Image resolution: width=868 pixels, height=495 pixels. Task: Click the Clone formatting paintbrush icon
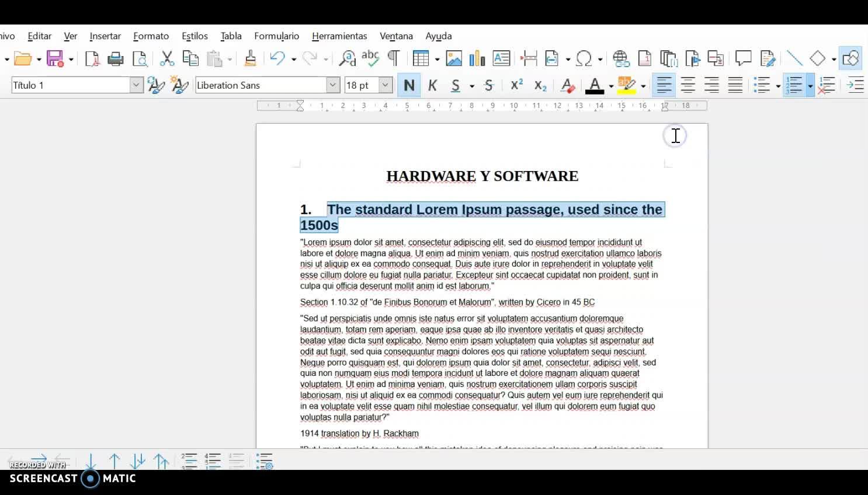point(250,58)
